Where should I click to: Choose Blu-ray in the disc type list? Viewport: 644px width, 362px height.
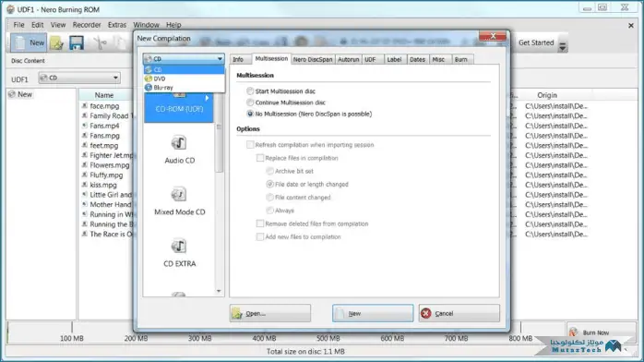click(x=184, y=88)
